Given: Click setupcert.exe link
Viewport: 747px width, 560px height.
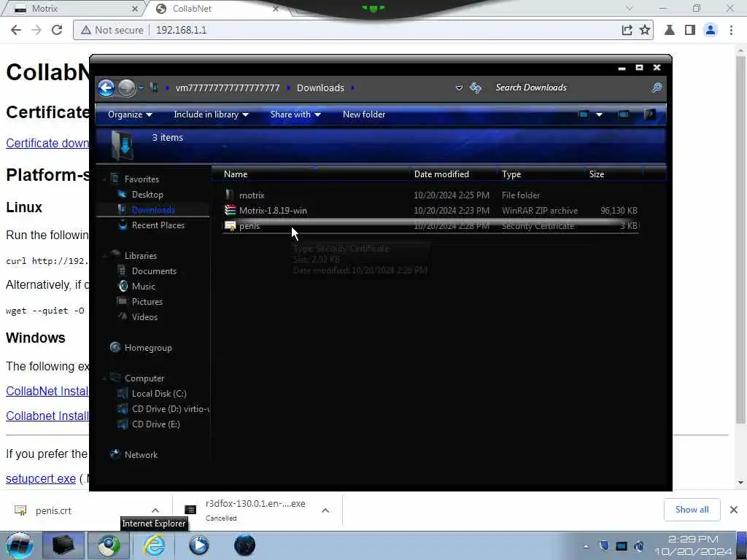Looking at the screenshot, I should 41,478.
